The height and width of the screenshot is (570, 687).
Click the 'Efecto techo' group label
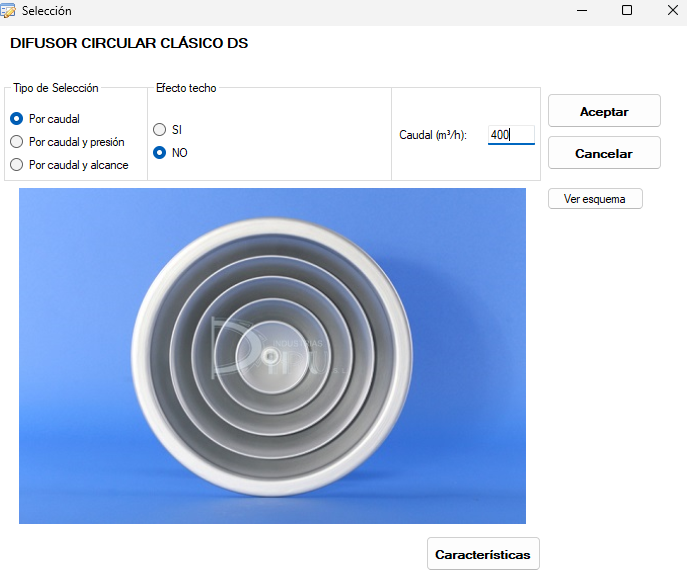(186, 88)
